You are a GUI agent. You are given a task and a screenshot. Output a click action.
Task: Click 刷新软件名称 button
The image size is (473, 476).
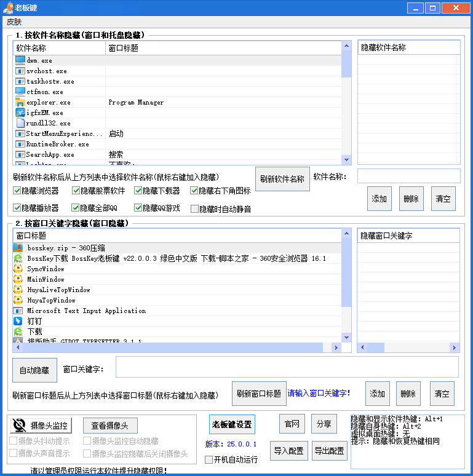point(282,179)
